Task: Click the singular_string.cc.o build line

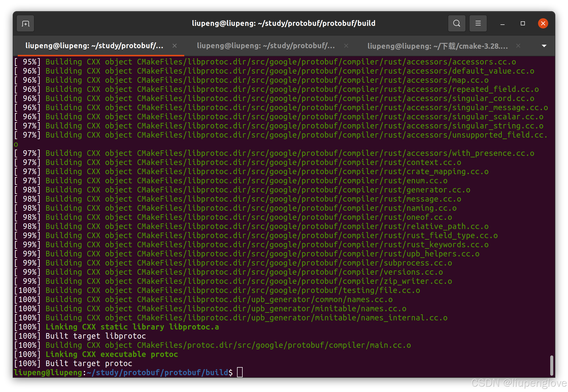Action: point(279,126)
